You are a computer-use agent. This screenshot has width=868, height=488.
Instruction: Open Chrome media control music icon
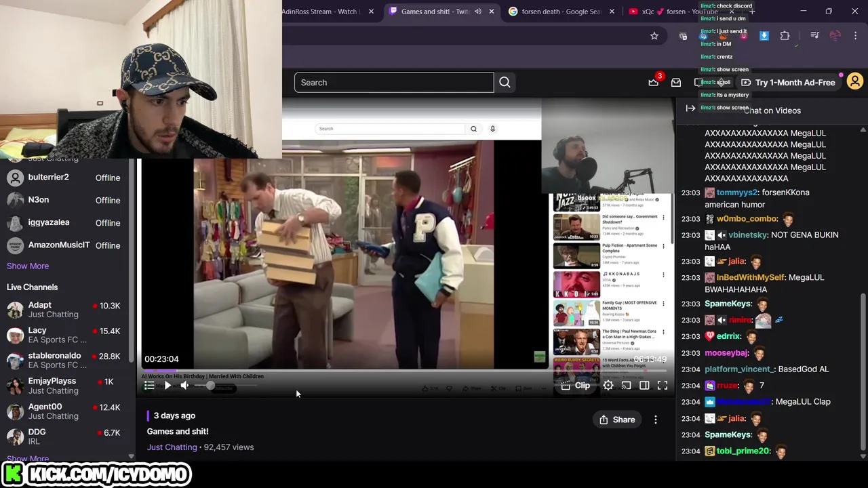(x=815, y=36)
